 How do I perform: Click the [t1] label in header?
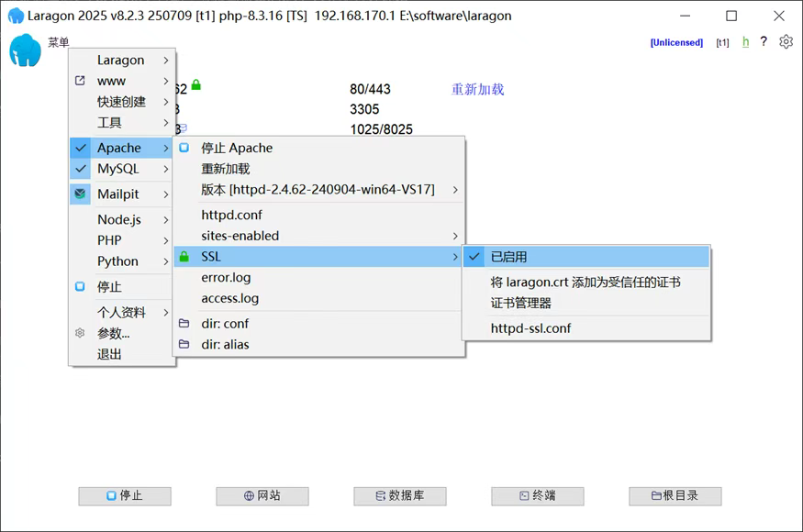pyautogui.click(x=722, y=42)
